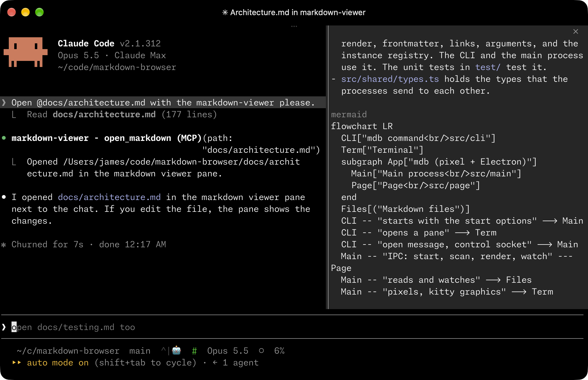Click the '1 agent' status entry
The width and height of the screenshot is (588, 380).
tap(241, 362)
